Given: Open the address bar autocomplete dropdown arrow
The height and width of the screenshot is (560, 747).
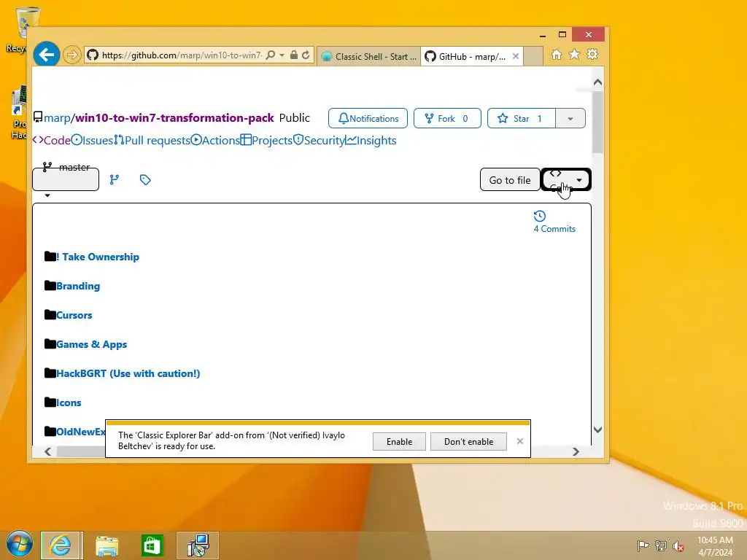Looking at the screenshot, I should (282, 55).
